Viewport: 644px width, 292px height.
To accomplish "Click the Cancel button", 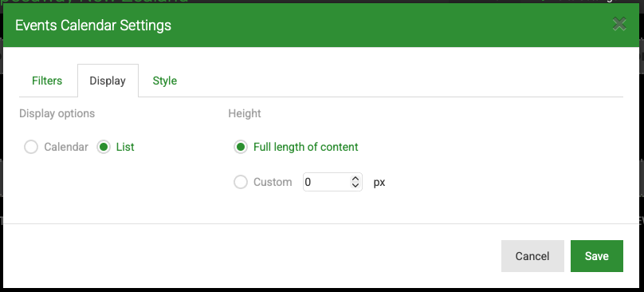I will point(532,256).
